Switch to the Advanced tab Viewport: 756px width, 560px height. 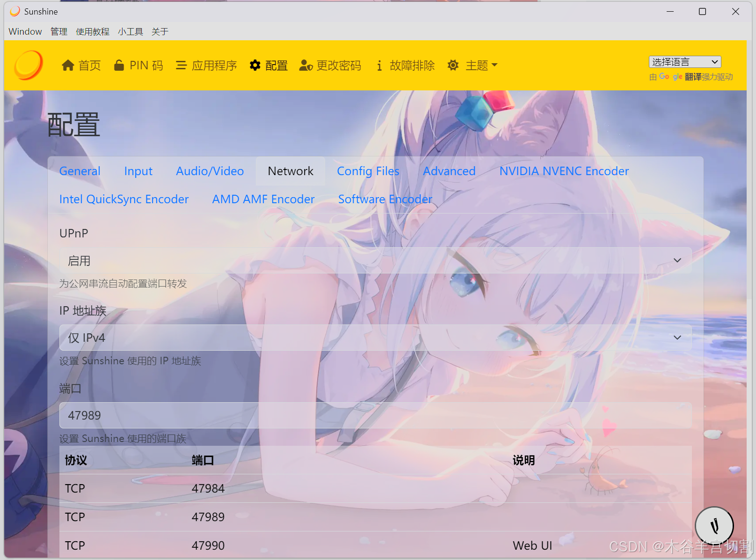[450, 171]
